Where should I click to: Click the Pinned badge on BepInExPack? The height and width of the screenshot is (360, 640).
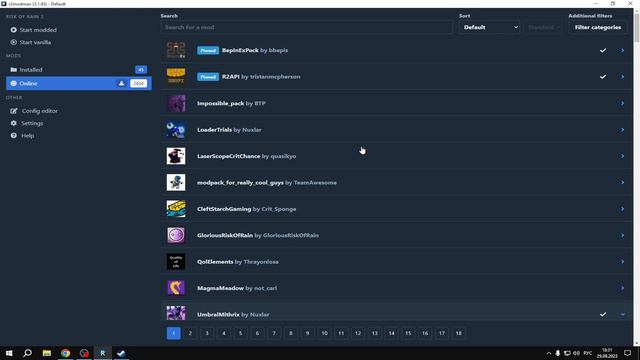208,50
